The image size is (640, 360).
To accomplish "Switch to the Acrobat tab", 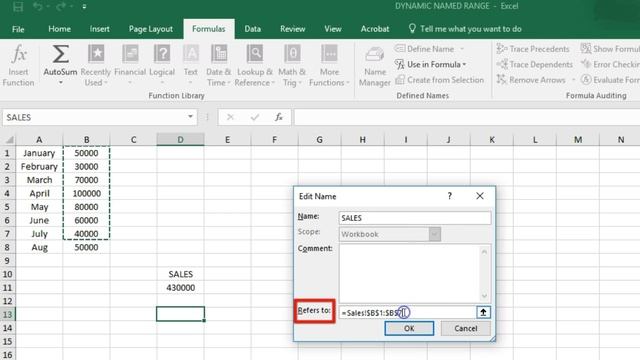I will (375, 29).
